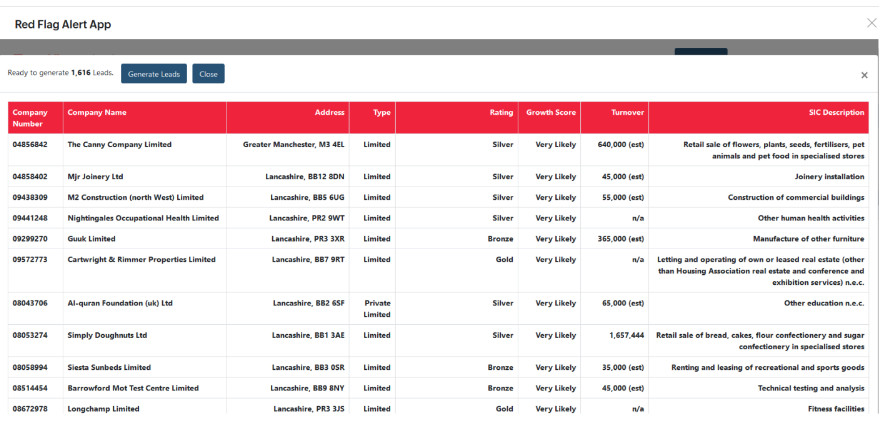Click address Lancashire, BB1 3AE
The width and height of the screenshot is (881, 423).
pos(308,335)
